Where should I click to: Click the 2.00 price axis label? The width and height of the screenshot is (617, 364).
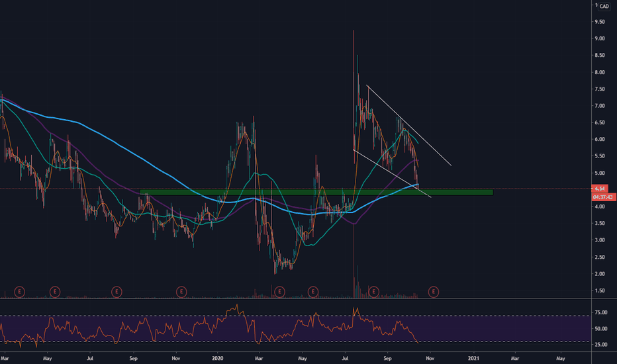tap(600, 274)
